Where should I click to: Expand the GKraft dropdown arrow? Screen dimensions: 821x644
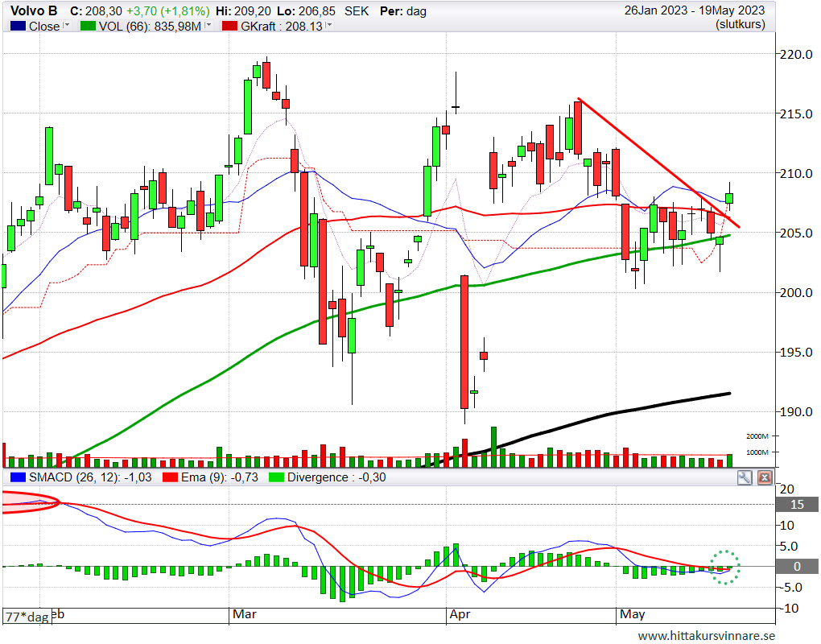[x=329, y=25]
